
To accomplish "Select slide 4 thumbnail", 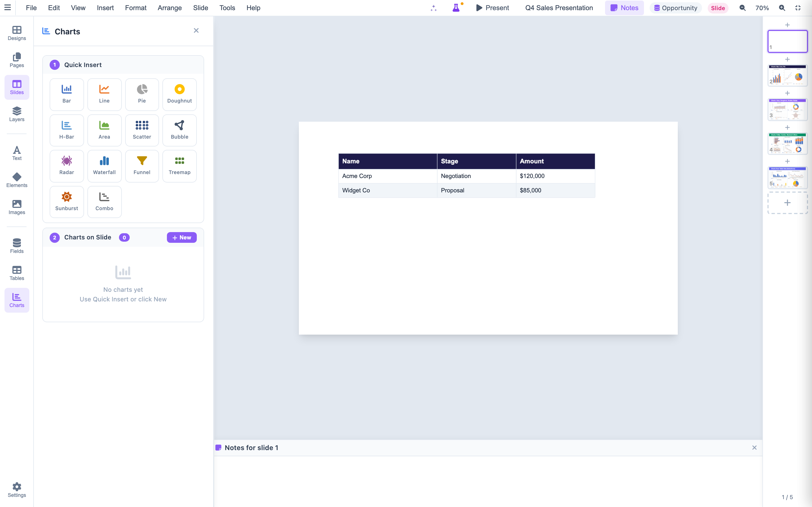I will tap(787, 144).
